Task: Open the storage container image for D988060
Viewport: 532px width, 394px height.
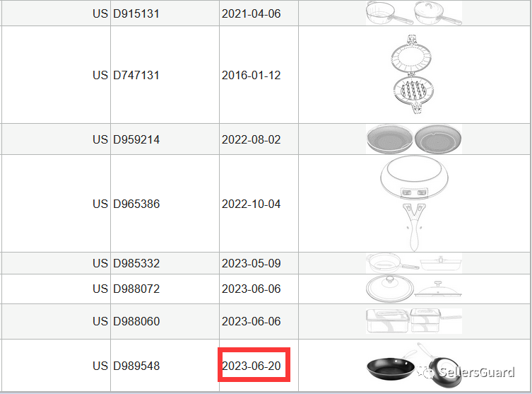Action: pos(414,321)
